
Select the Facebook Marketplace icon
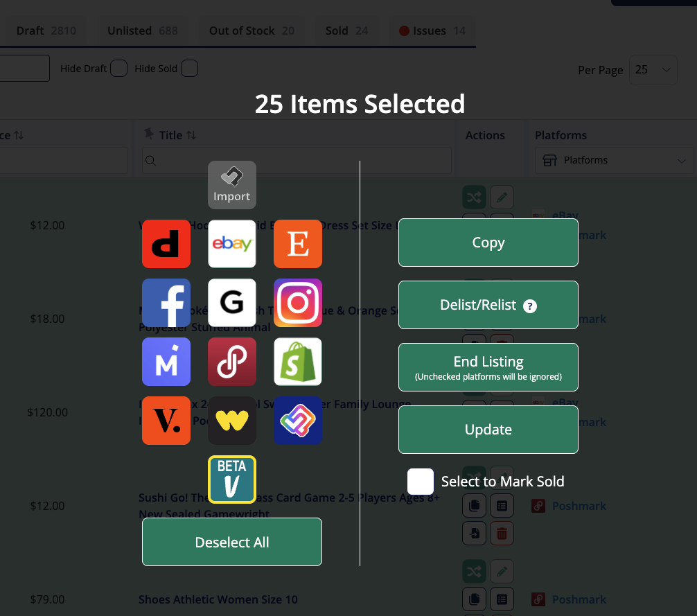tap(166, 303)
